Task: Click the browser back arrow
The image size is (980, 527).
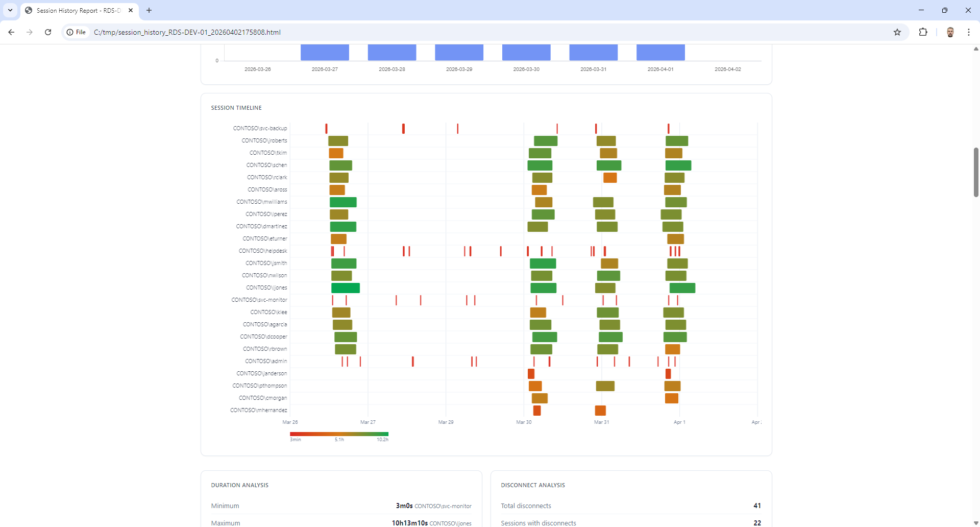Action: point(11,32)
